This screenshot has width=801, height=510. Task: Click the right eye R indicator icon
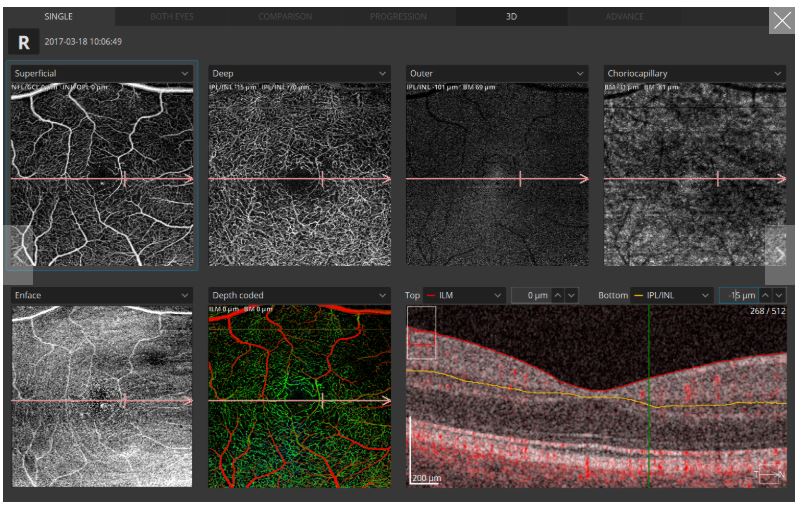coord(22,42)
